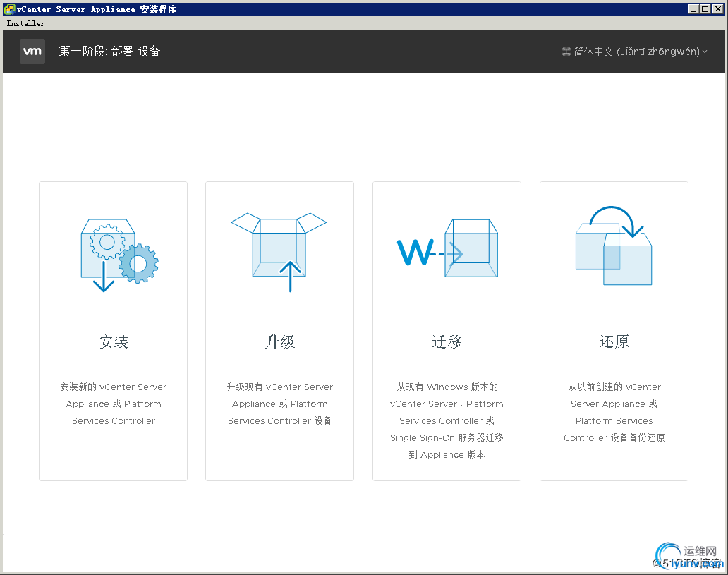The height and width of the screenshot is (575, 728).
Task: Select the 迁移 heading
Action: click(447, 342)
